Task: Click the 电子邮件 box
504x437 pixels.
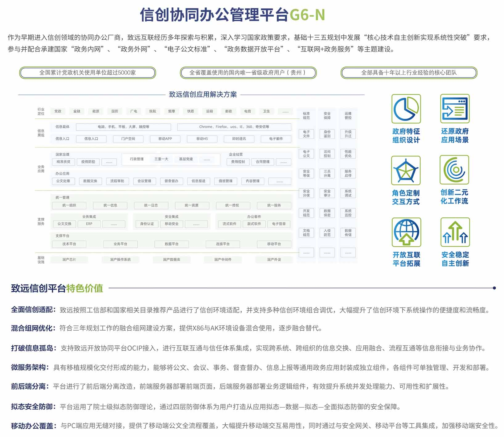Action: [x=276, y=139]
